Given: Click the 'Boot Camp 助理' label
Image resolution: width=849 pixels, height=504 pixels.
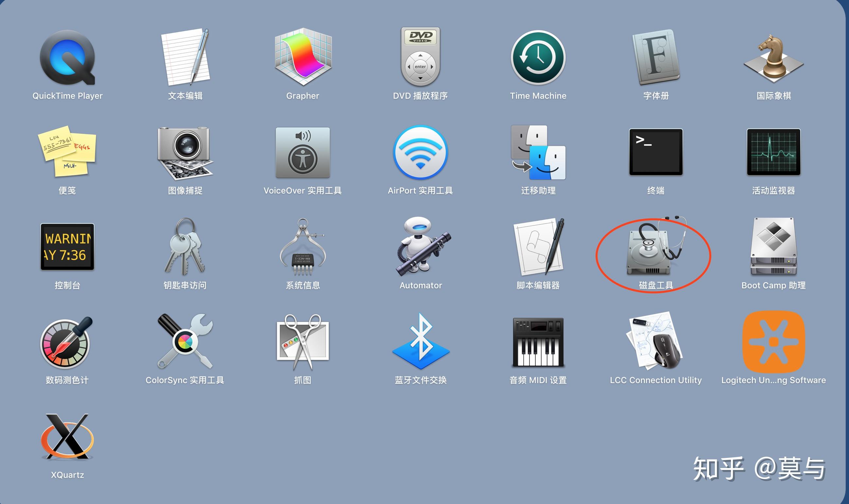Looking at the screenshot, I should click(773, 285).
